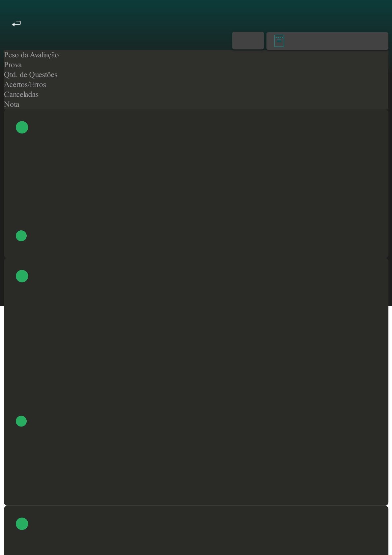Image resolution: width=392 pixels, height=555 pixels.
Task: Select the large green circle in the second card
Action: click(22, 276)
